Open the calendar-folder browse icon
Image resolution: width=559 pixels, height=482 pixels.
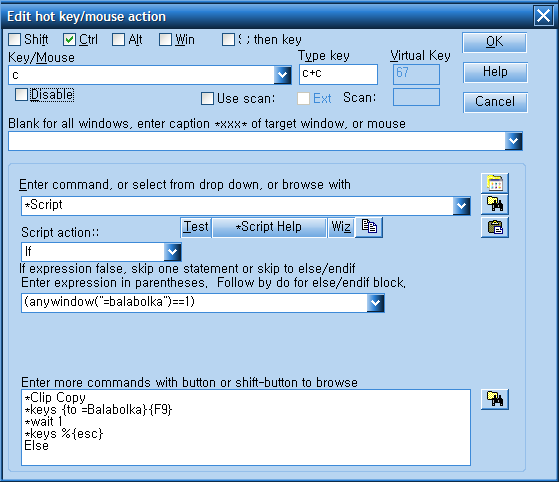(x=494, y=183)
